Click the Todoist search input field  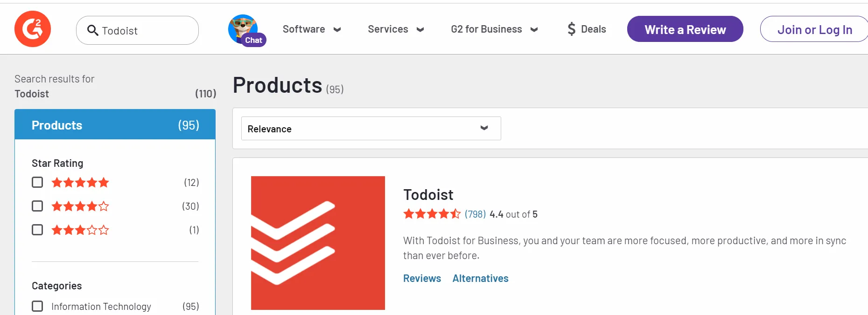pos(145,31)
